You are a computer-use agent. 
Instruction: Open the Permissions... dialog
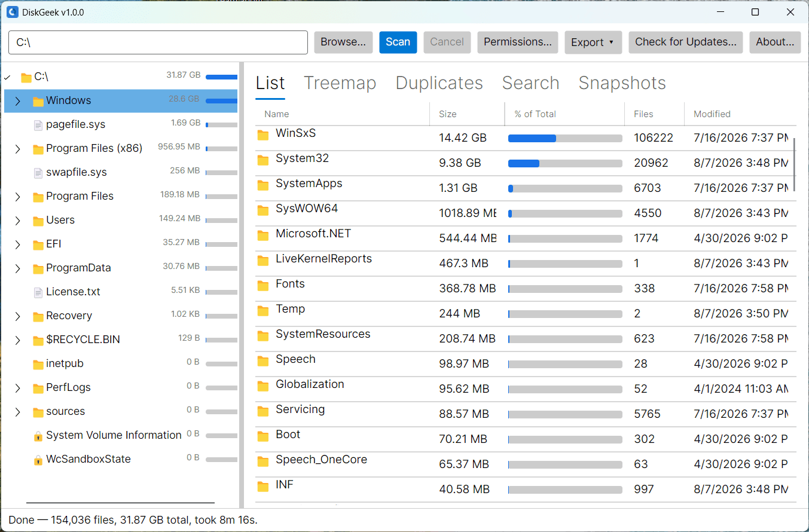[518, 42]
